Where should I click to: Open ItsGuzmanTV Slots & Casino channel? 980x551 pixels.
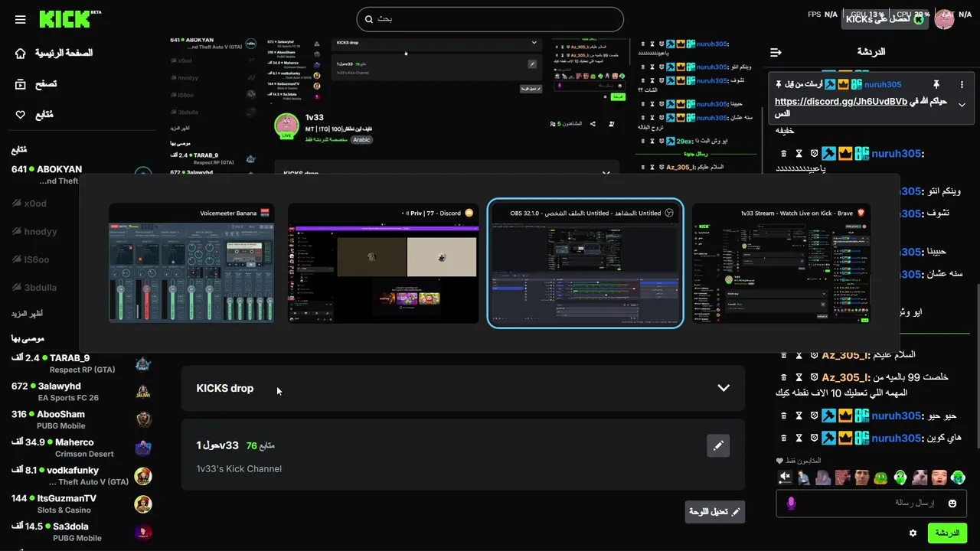[80, 504]
